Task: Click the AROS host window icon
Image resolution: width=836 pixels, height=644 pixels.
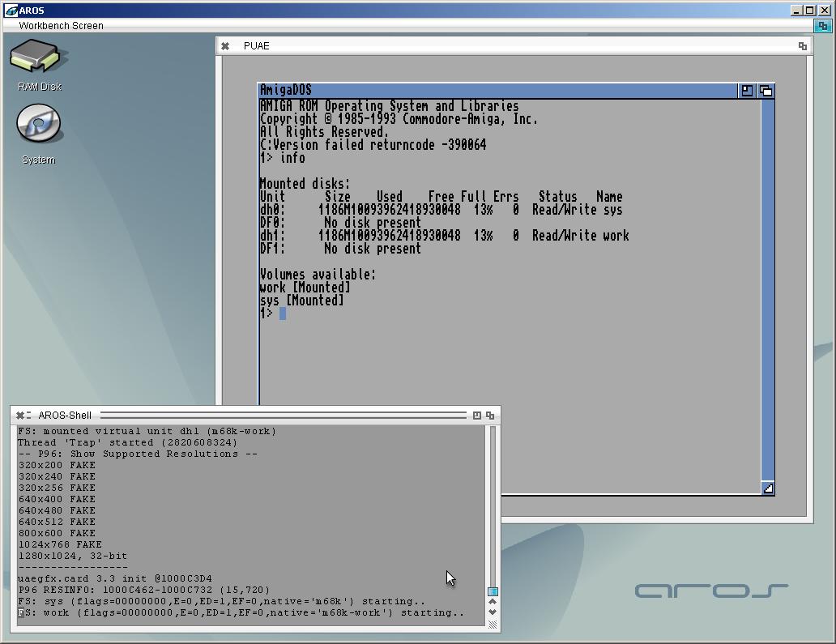Action: [11, 11]
